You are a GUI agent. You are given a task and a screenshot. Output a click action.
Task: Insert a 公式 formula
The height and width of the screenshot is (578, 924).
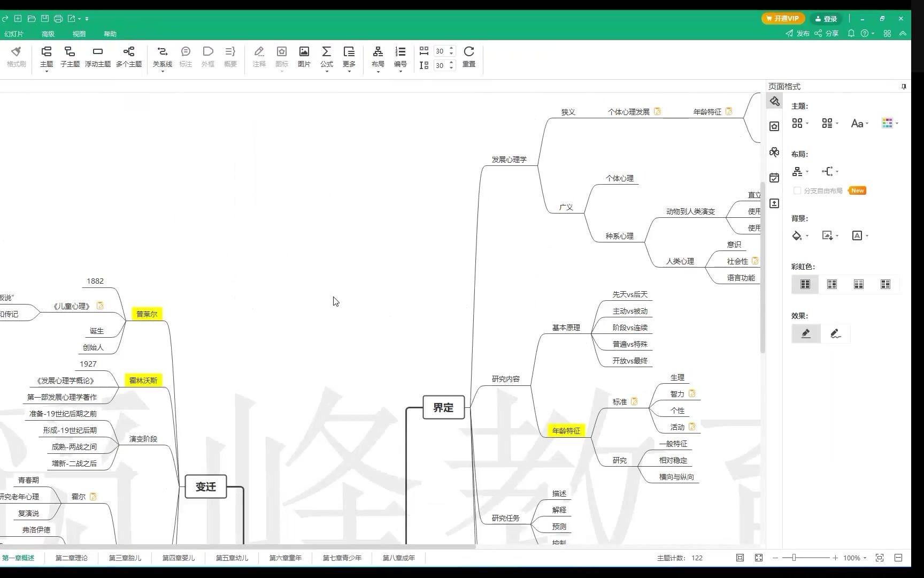tap(326, 56)
